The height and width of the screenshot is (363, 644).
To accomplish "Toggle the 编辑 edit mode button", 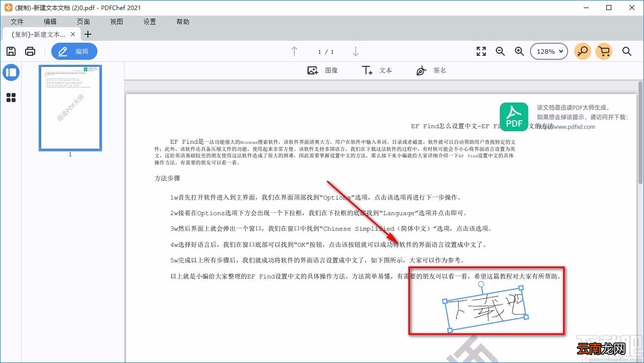I will (74, 51).
